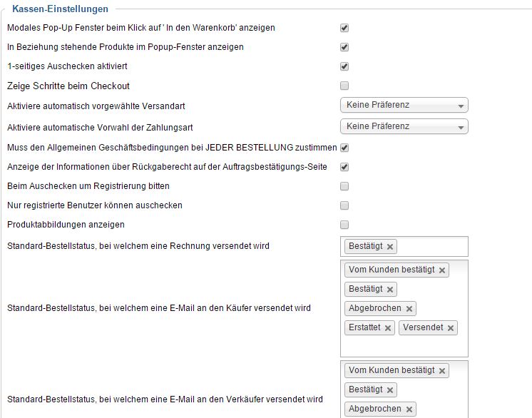Enable 'Beim Auschecken um Registrierung bitten'
The height and width of the screenshot is (418, 532).
pos(344,186)
